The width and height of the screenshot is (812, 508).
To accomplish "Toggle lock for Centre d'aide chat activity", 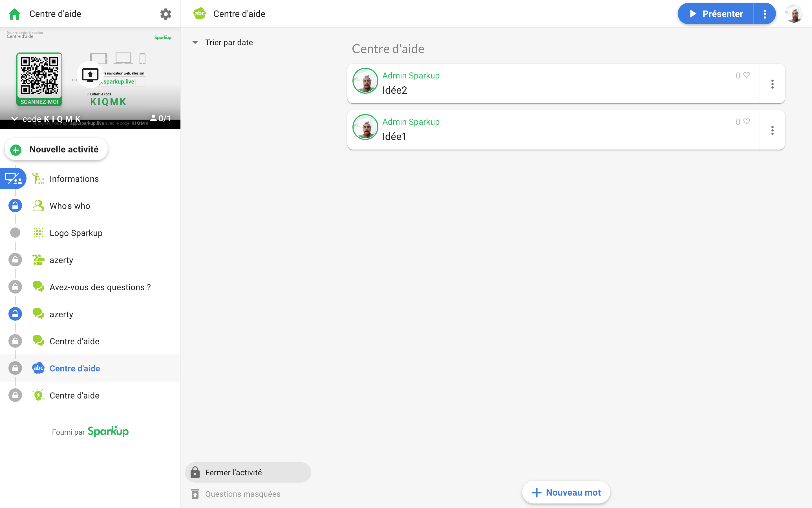I will pos(15,341).
